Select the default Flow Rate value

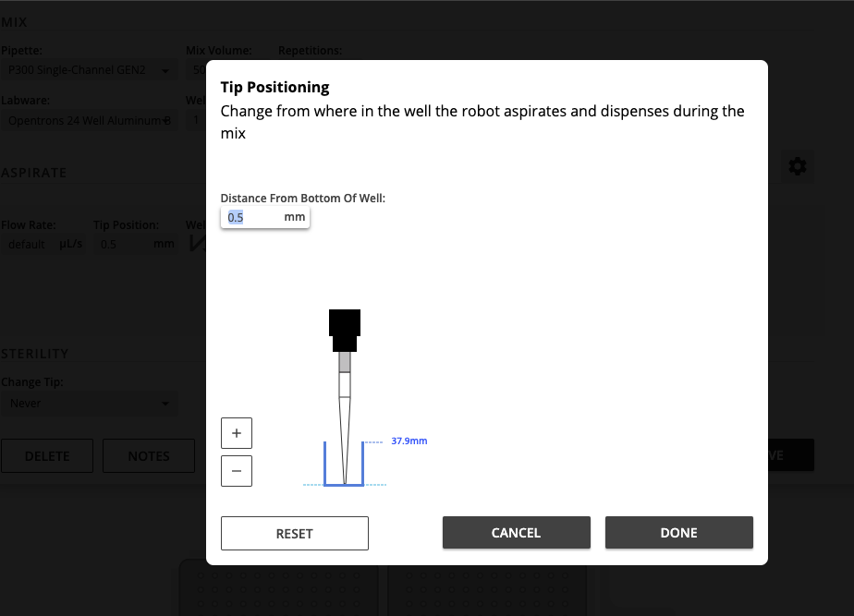pyautogui.click(x=26, y=244)
